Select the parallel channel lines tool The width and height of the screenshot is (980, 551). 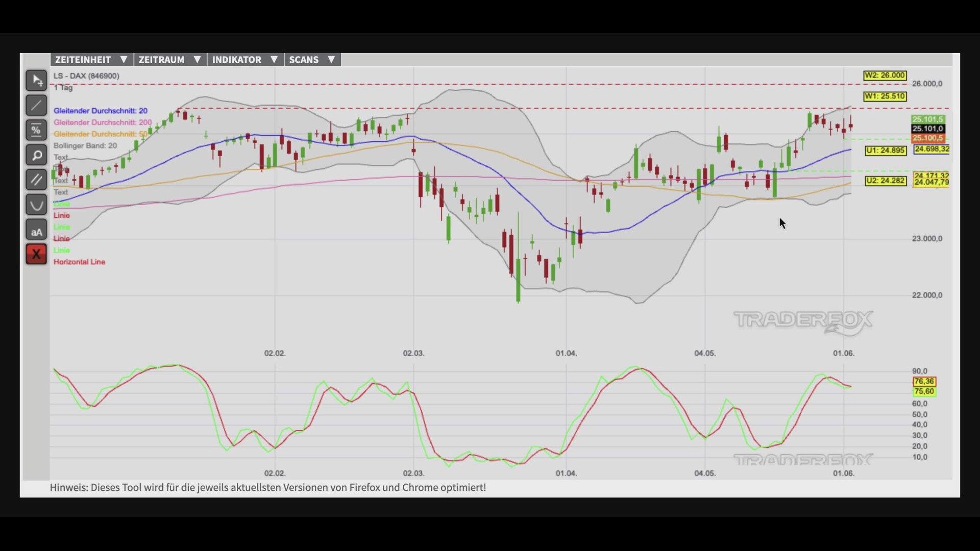click(36, 180)
